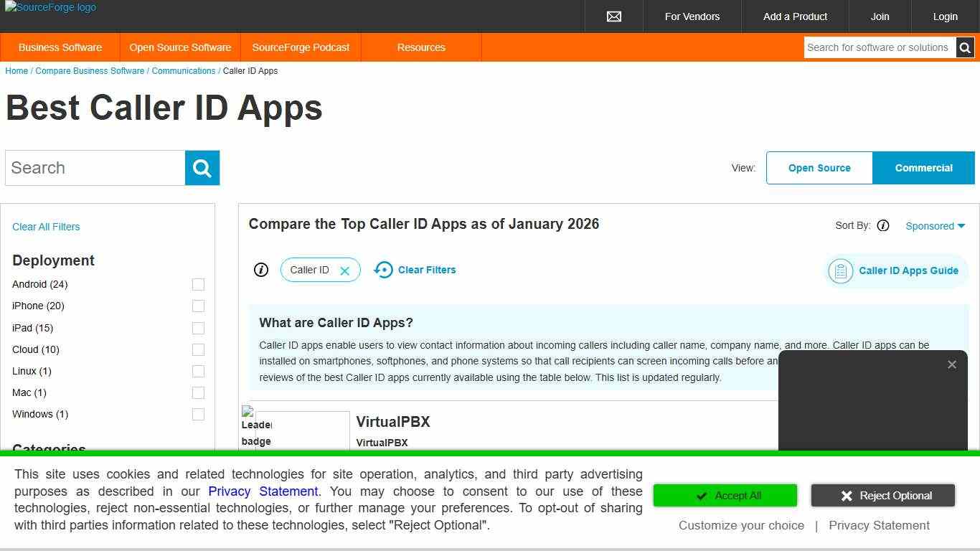Screen dimensions: 980x551
Task: Open the SourceForge Podcast tab
Action: [301, 47]
